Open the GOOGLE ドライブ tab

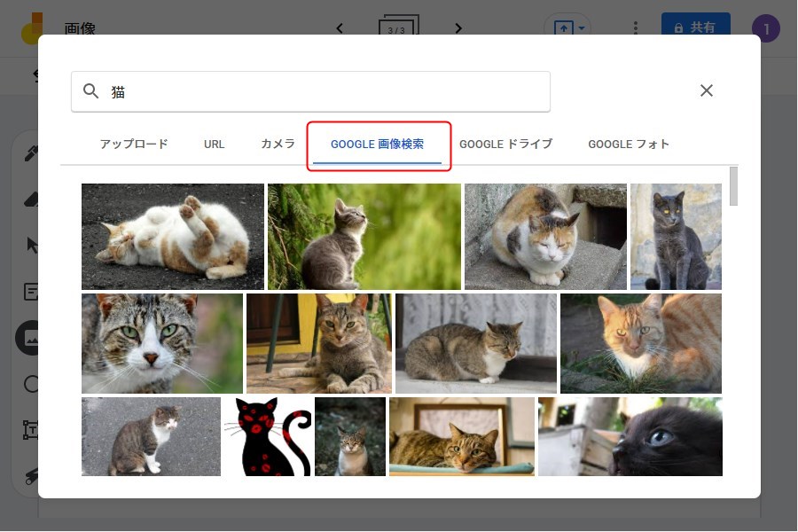click(x=506, y=144)
